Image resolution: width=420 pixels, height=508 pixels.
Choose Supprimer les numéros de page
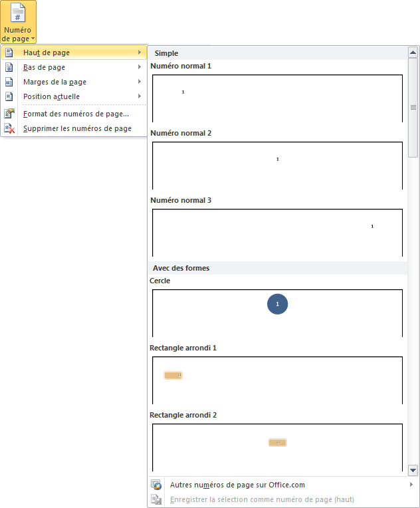(x=77, y=128)
